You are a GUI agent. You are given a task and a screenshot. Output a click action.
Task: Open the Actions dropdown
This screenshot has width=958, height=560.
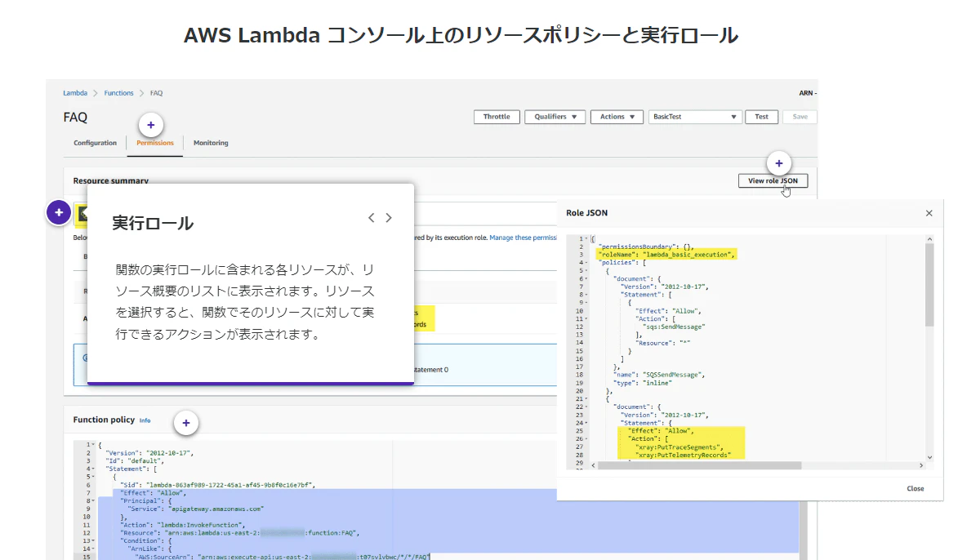[617, 117]
